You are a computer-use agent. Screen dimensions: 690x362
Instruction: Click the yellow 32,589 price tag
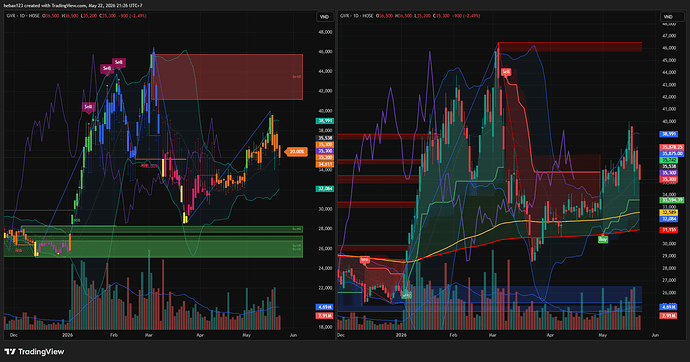tap(669, 212)
